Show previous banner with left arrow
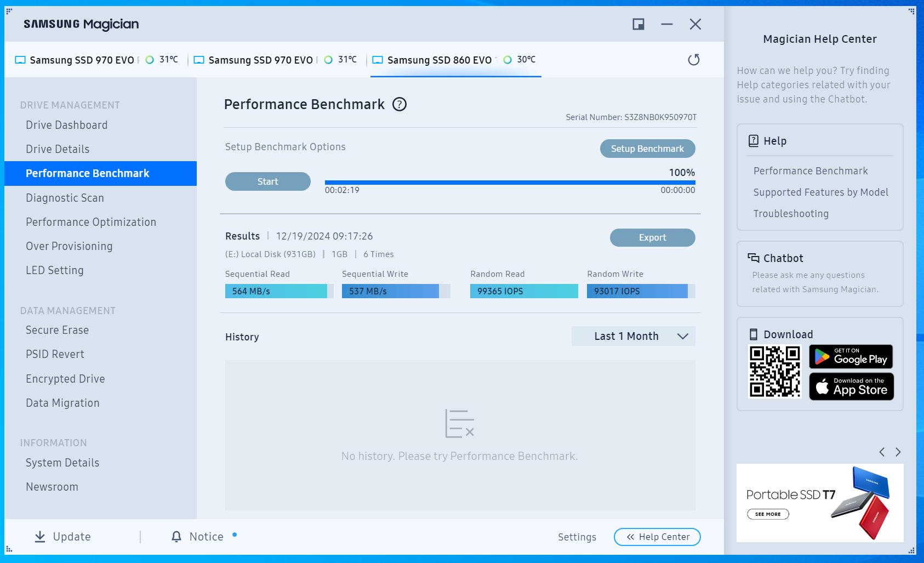Viewport: 924px width, 563px height. pyautogui.click(x=882, y=452)
